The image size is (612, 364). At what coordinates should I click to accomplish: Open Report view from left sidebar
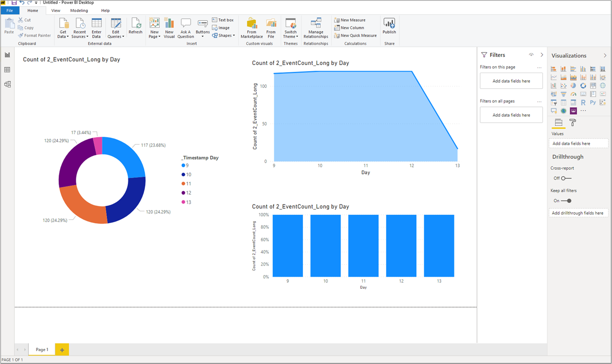(7, 55)
